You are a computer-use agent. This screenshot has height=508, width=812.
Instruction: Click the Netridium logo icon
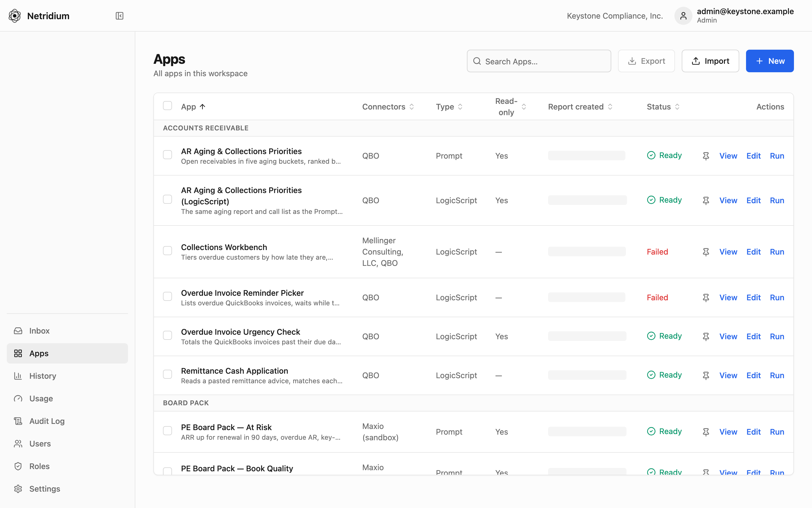pos(15,16)
